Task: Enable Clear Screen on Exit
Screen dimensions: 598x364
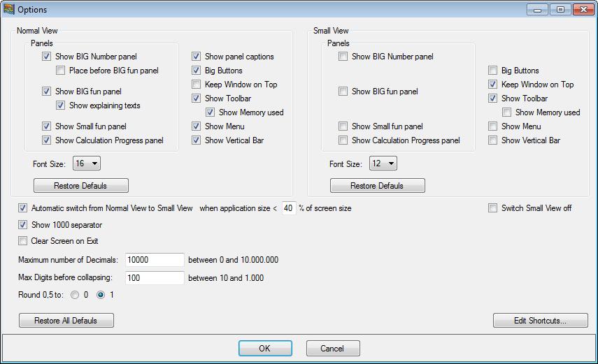Action: [x=23, y=241]
